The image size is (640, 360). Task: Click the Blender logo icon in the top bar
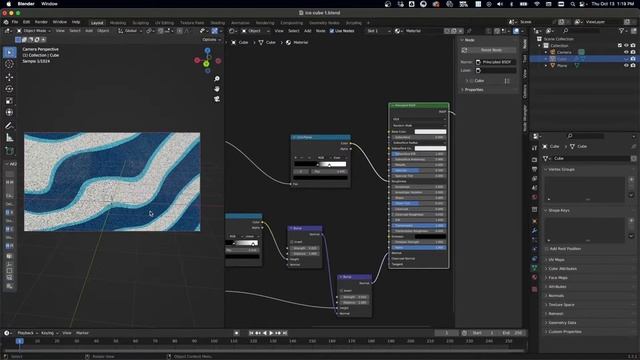point(6,22)
